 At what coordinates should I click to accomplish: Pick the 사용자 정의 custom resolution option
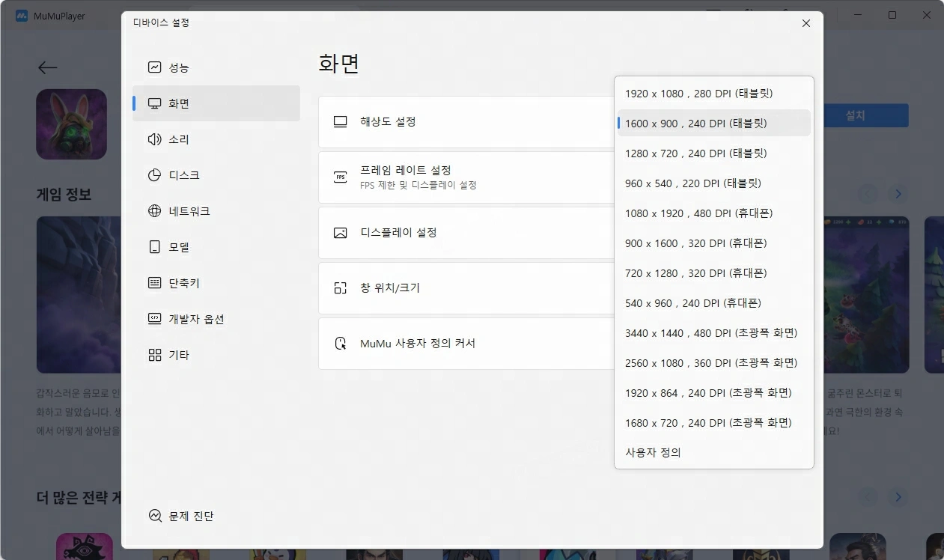pyautogui.click(x=714, y=453)
